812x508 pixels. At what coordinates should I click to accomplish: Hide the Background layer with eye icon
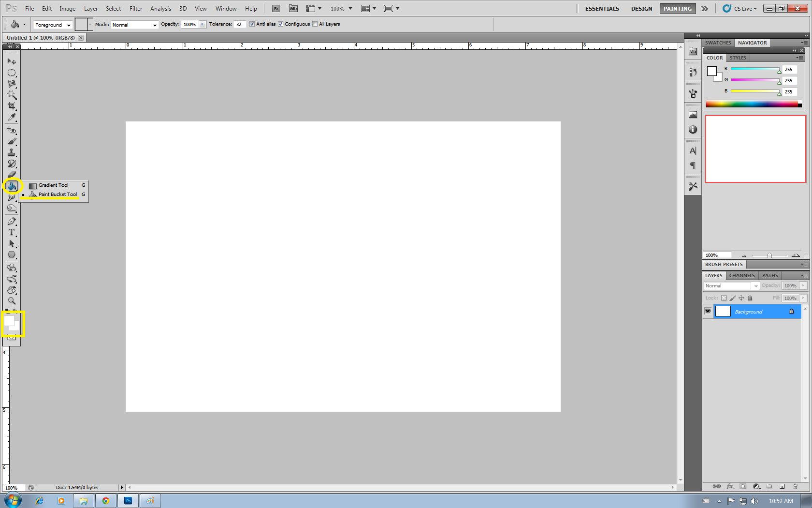[708, 311]
